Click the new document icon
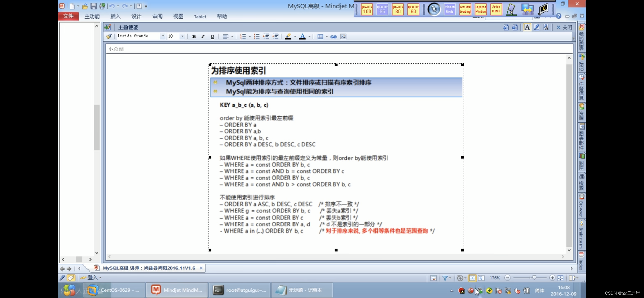The width and height of the screenshot is (644, 298). (72, 6)
